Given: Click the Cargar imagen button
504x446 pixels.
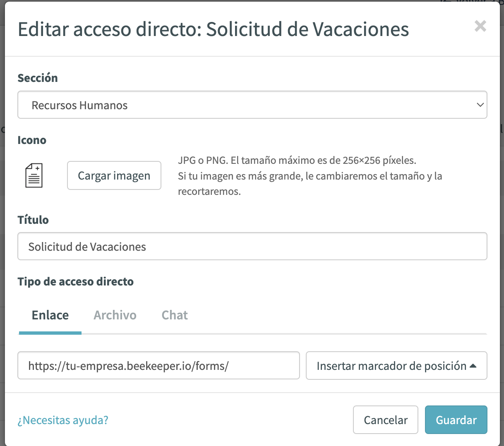Looking at the screenshot, I should 114,175.
